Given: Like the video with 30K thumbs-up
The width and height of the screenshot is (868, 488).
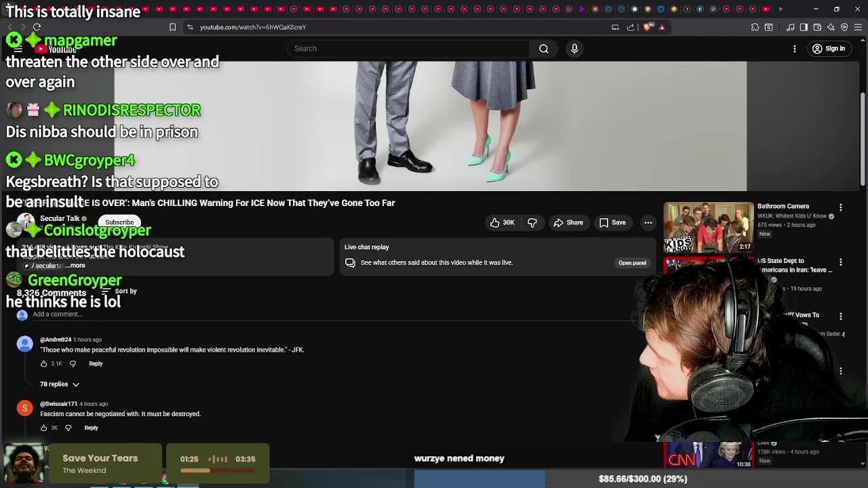Looking at the screenshot, I should pos(502,222).
